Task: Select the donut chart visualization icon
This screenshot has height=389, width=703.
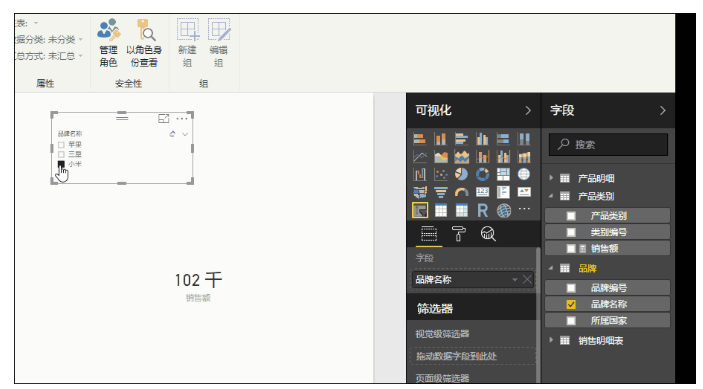Action: pos(482,174)
